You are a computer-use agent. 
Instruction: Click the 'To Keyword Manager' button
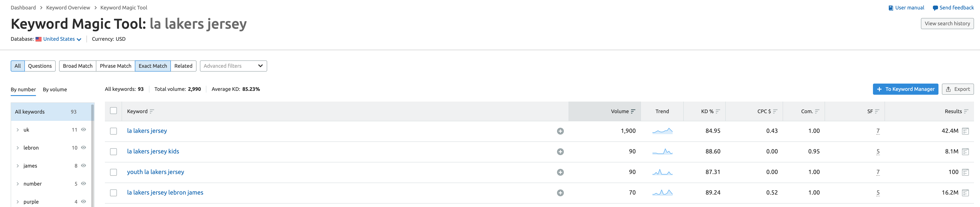(x=905, y=89)
